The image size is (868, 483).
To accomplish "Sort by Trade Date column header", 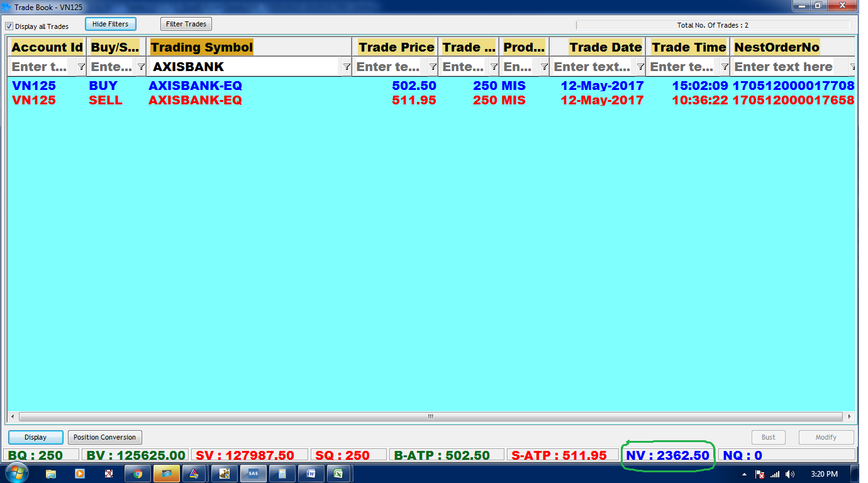I will tap(598, 47).
